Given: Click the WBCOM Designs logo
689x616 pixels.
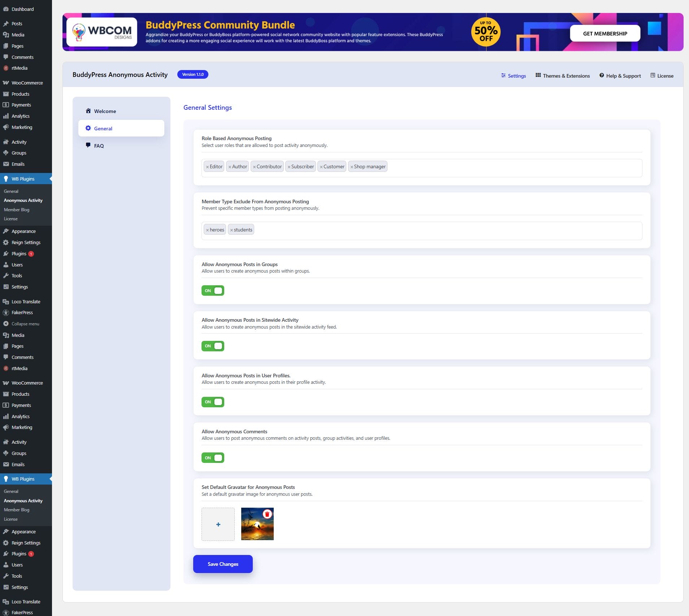Looking at the screenshot, I should pos(102,32).
